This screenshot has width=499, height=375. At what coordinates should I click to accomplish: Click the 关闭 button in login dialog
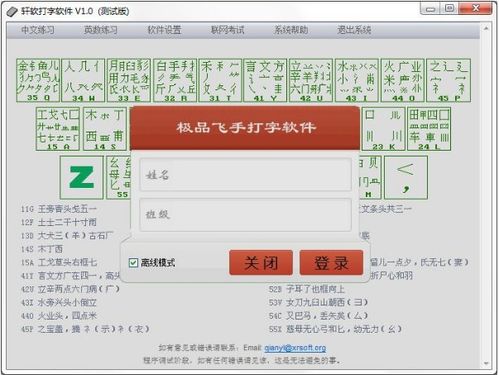pyautogui.click(x=261, y=263)
